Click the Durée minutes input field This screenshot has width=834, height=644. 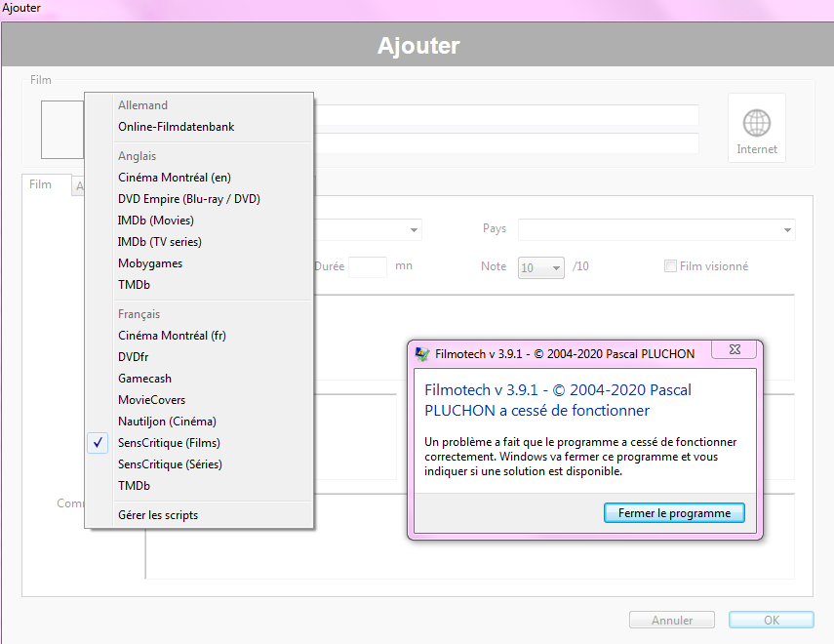pyautogui.click(x=368, y=266)
